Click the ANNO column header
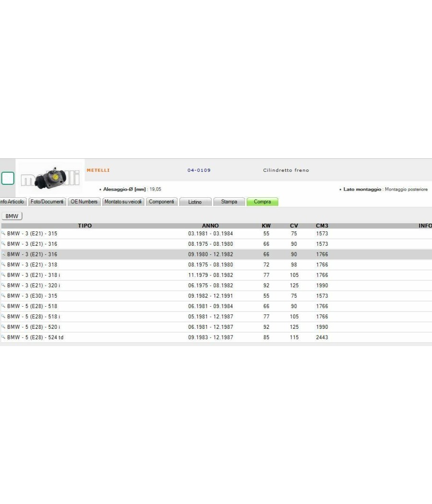The height and width of the screenshot is (504, 432). 210,226
